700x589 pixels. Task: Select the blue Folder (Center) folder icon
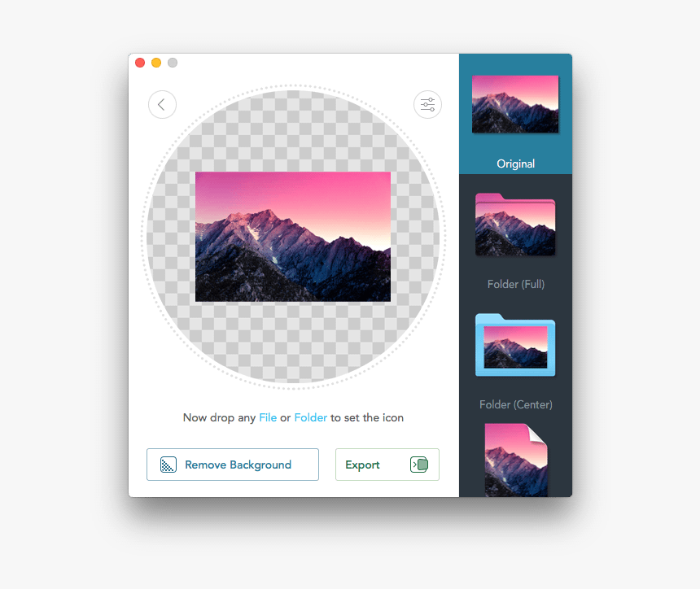point(515,345)
